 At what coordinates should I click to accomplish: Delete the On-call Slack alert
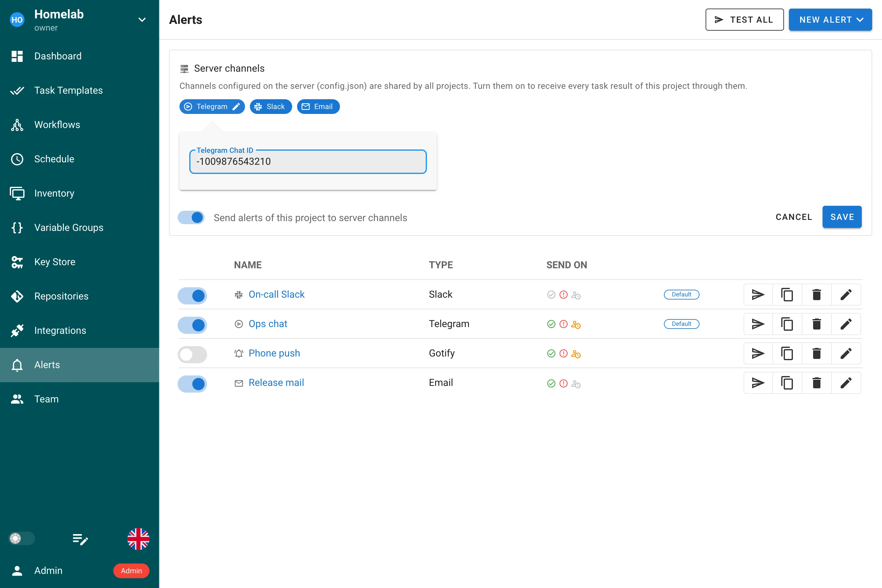point(816,295)
